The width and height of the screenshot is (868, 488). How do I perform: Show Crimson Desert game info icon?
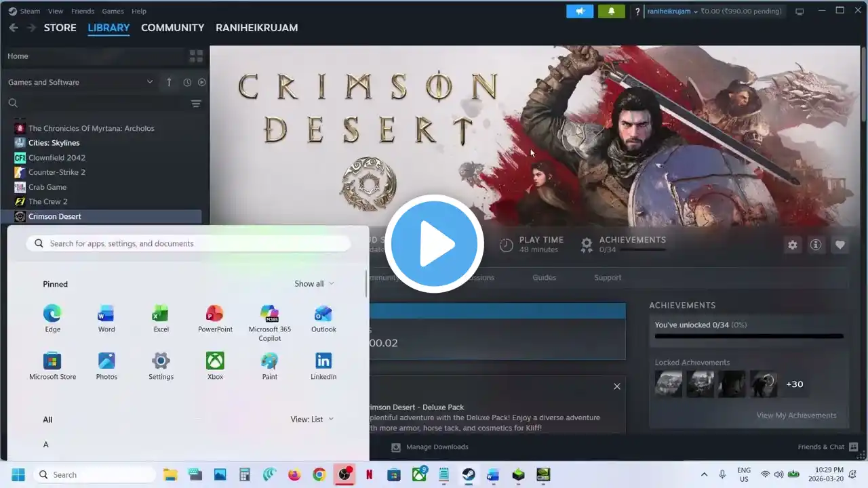816,245
